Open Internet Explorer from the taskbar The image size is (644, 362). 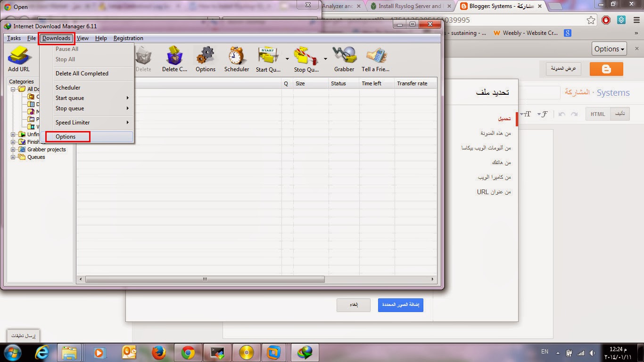point(42,352)
